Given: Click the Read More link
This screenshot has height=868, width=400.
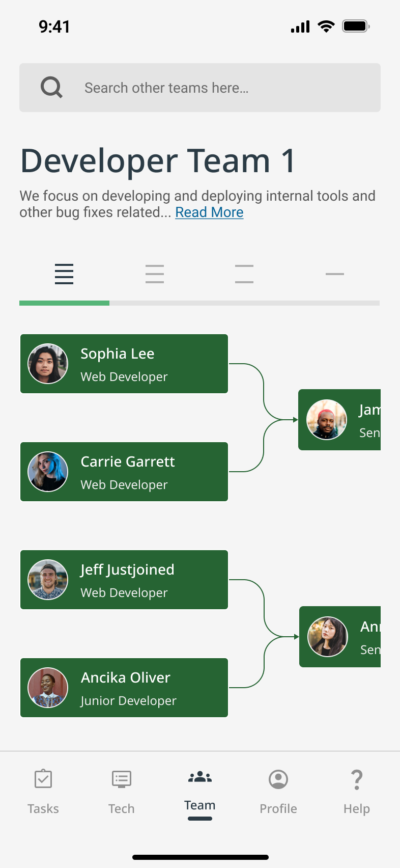Looking at the screenshot, I should (x=209, y=212).
